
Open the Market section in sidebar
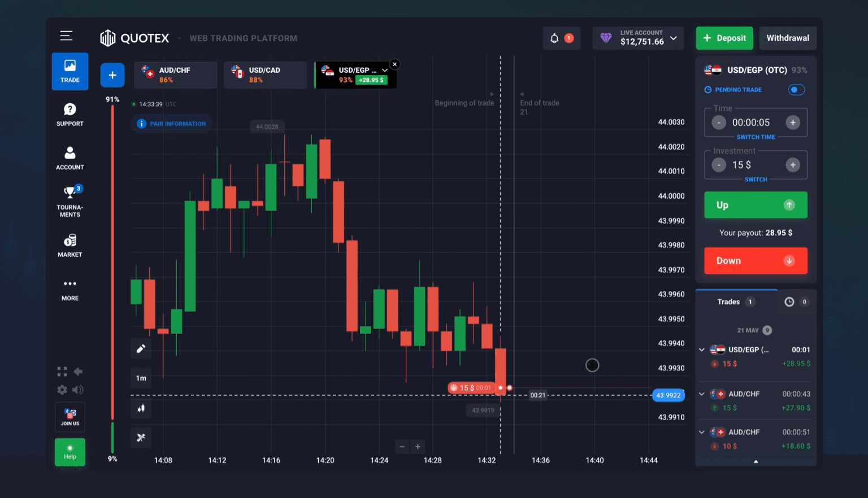70,246
